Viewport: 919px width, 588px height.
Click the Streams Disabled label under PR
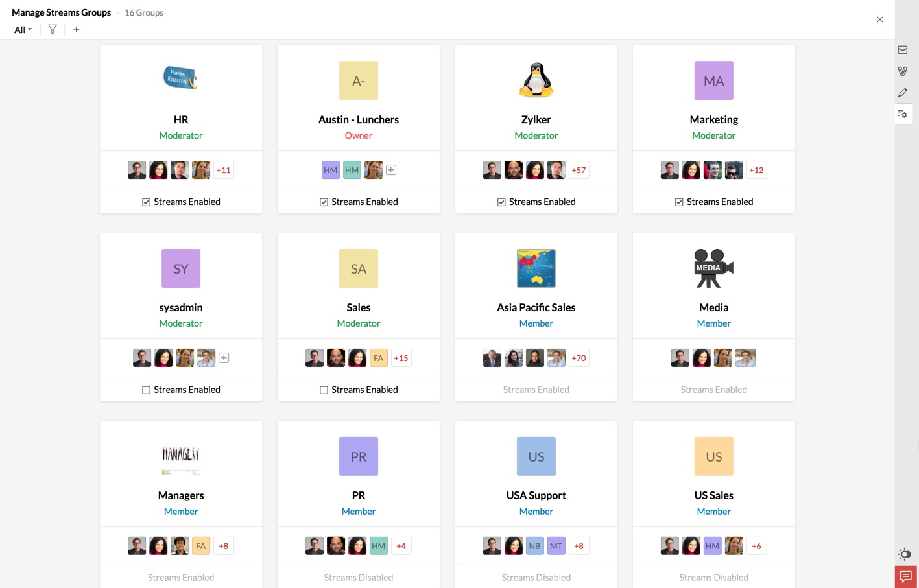coord(359,578)
